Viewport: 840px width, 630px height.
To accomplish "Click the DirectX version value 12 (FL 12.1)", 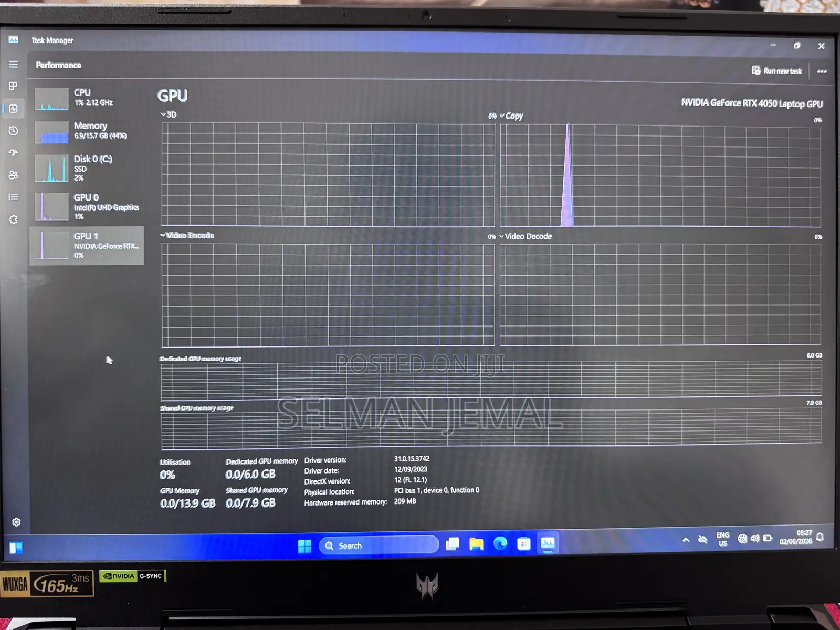I will tap(411, 480).
